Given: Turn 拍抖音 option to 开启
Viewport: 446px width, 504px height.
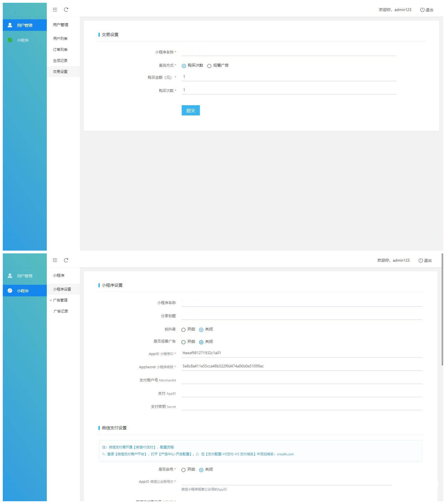Looking at the screenshot, I should click(x=183, y=330).
